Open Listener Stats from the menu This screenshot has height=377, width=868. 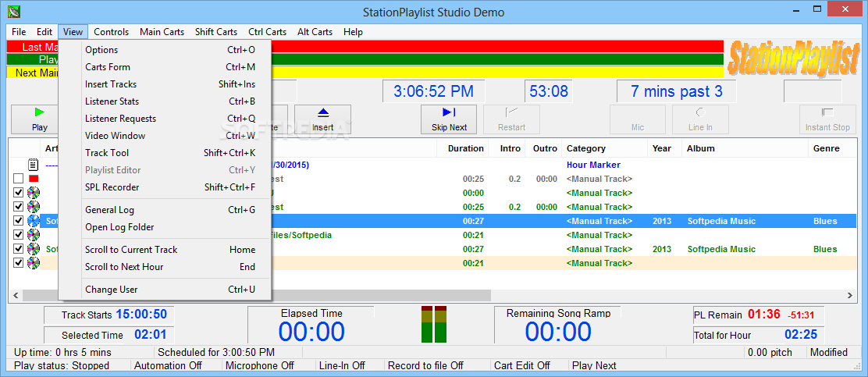click(x=165, y=101)
